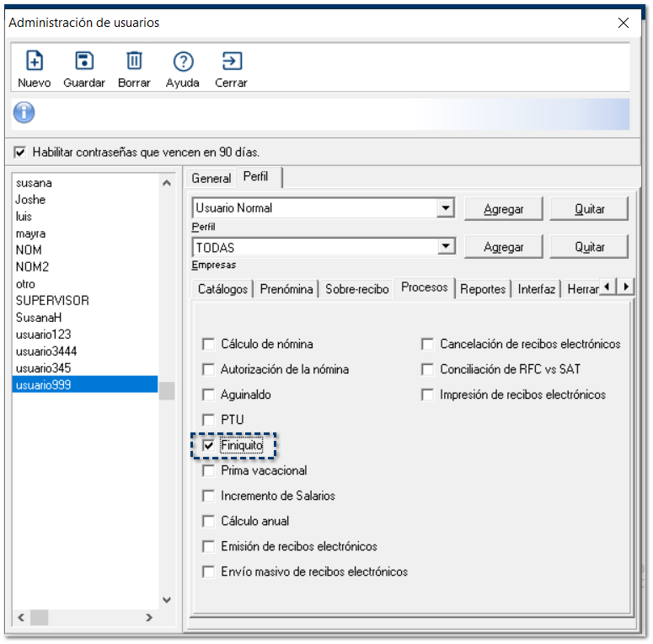
Task: Click the Nuevo new-user icon
Action: pyautogui.click(x=35, y=61)
